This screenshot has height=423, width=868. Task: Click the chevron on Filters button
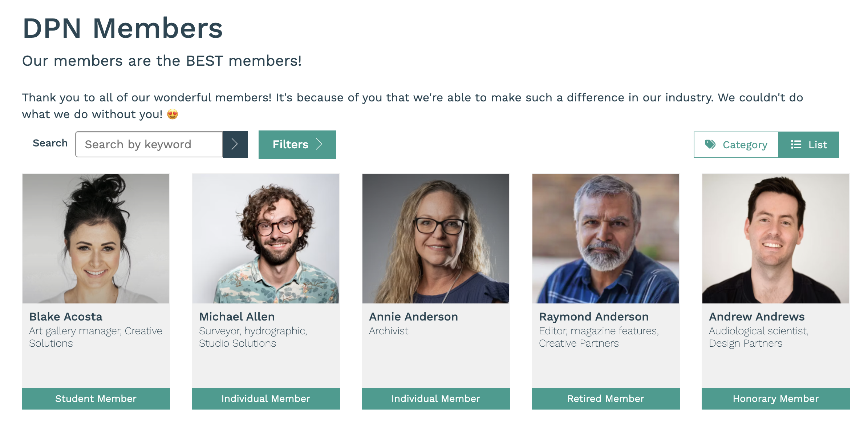319,144
